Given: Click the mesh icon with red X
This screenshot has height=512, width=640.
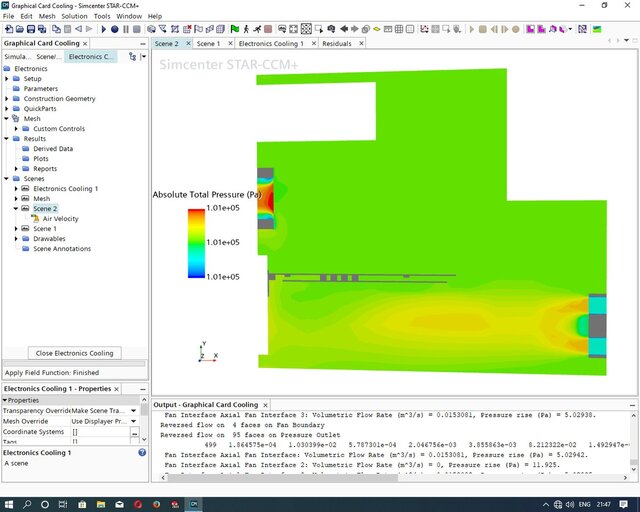Looking at the screenshot, I should 187,29.
